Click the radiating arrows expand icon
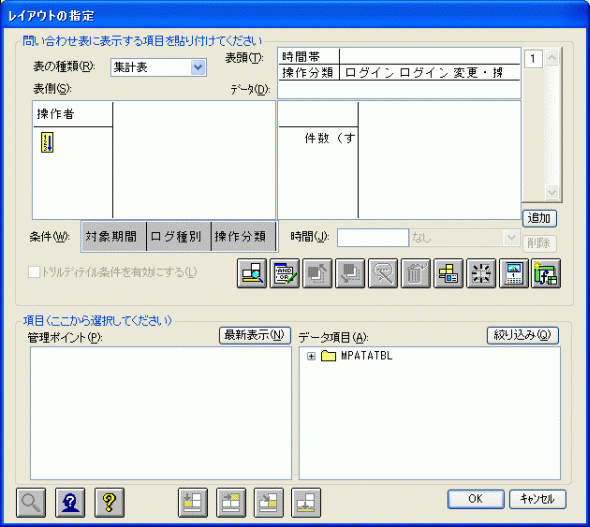 [x=481, y=273]
